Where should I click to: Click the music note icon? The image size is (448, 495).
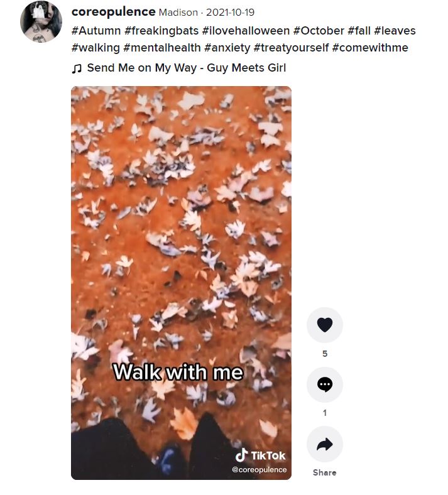pos(77,68)
